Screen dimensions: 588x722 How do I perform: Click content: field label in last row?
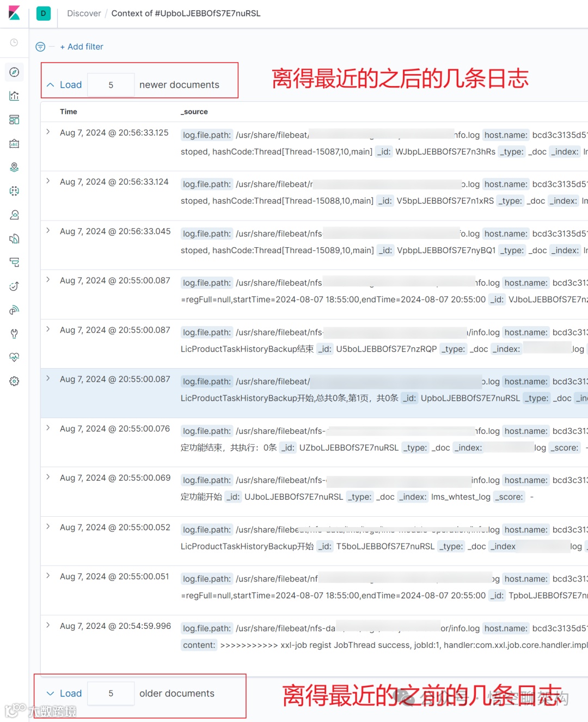199,645
